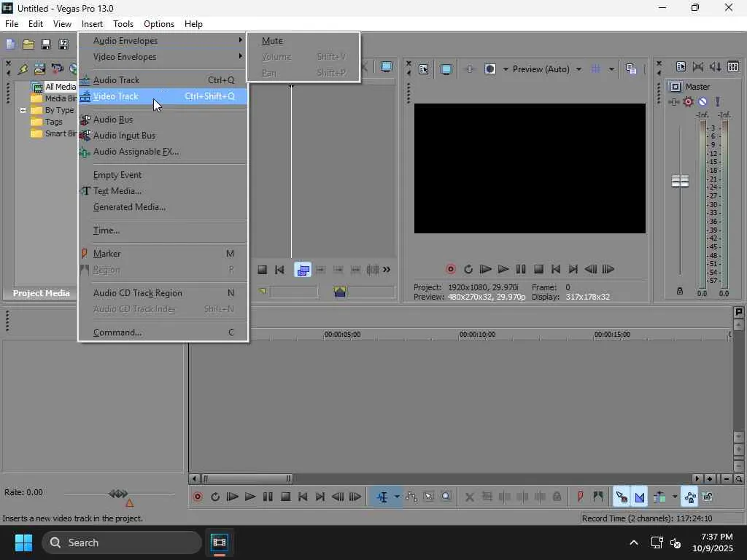Toggle the Mute Master bus circle icon
Image resolution: width=747 pixels, height=560 pixels.
[x=703, y=101]
